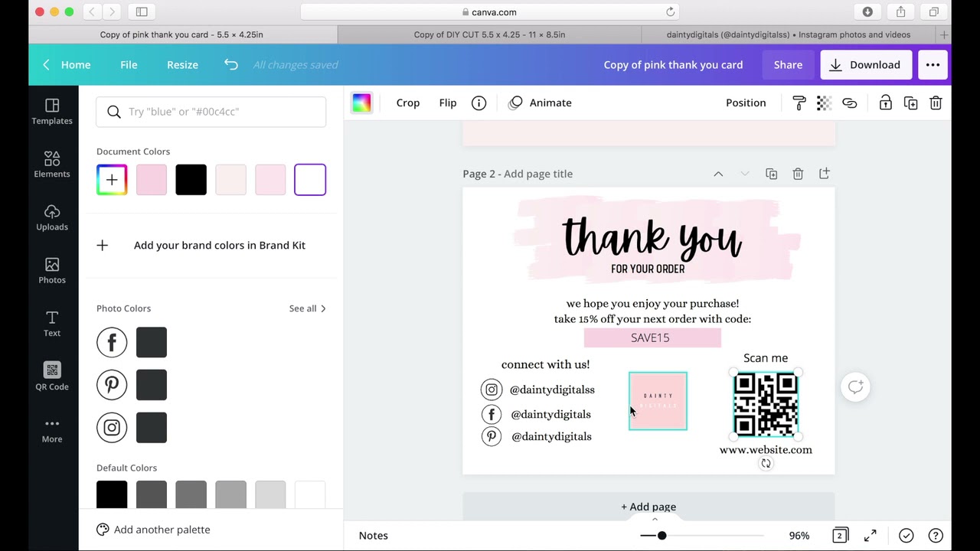Open the three-dot more menu in the header

(x=933, y=65)
